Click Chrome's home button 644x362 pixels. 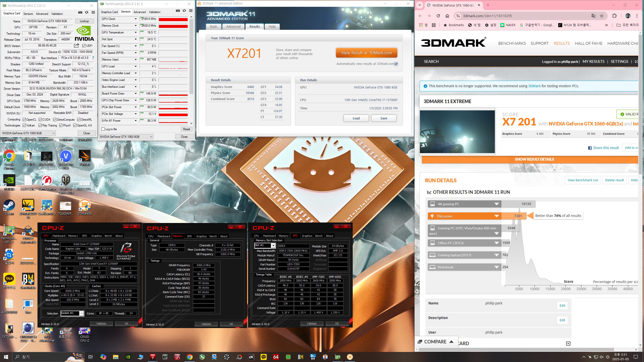pyautogui.click(x=447, y=16)
